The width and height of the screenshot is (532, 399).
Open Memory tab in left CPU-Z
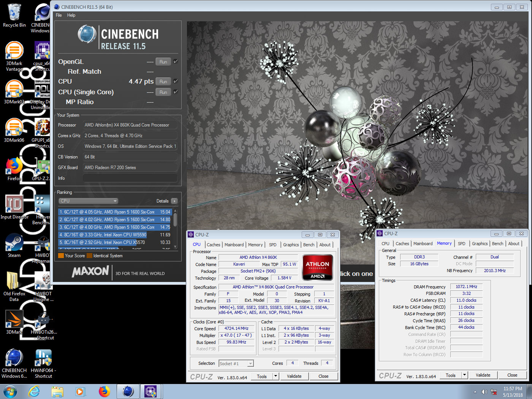(x=255, y=245)
